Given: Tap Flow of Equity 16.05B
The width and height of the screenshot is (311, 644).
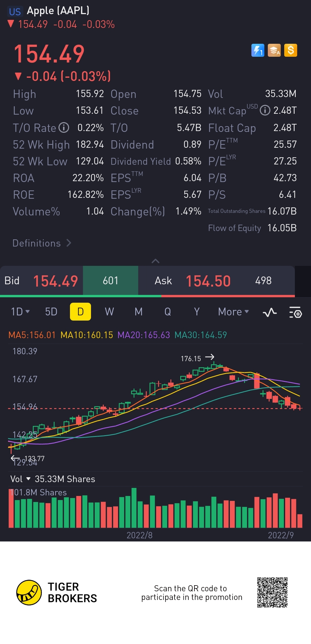Looking at the screenshot, I should [x=282, y=228].
